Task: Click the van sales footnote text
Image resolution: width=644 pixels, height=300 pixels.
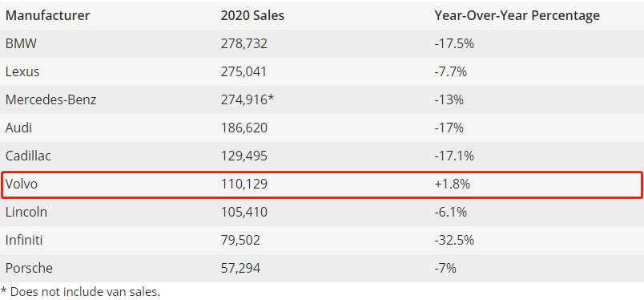Action: pyautogui.click(x=80, y=292)
